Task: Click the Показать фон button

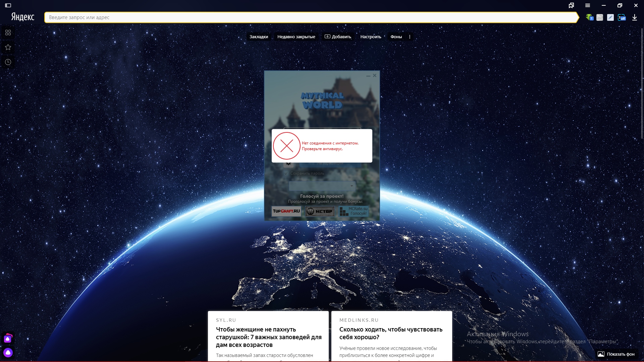Action: pos(616,354)
